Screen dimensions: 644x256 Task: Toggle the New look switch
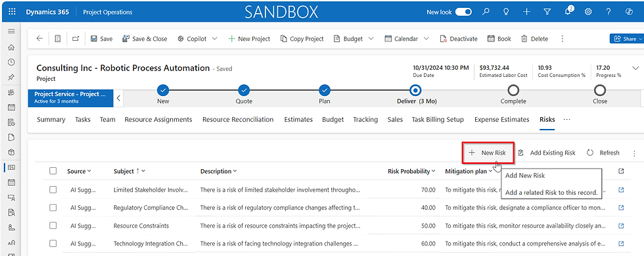[463, 12]
